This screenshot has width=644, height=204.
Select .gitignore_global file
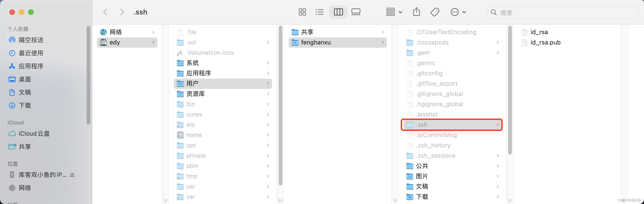pos(452,94)
